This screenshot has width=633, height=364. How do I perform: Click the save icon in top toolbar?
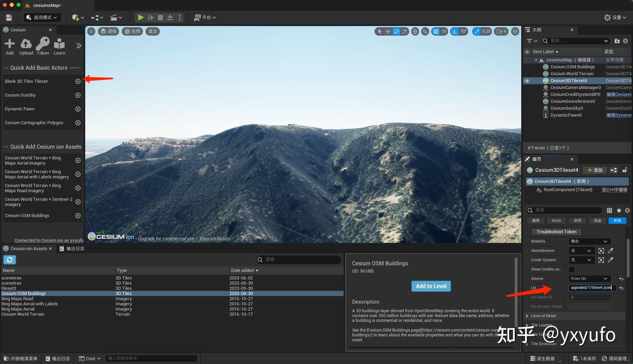point(9,18)
